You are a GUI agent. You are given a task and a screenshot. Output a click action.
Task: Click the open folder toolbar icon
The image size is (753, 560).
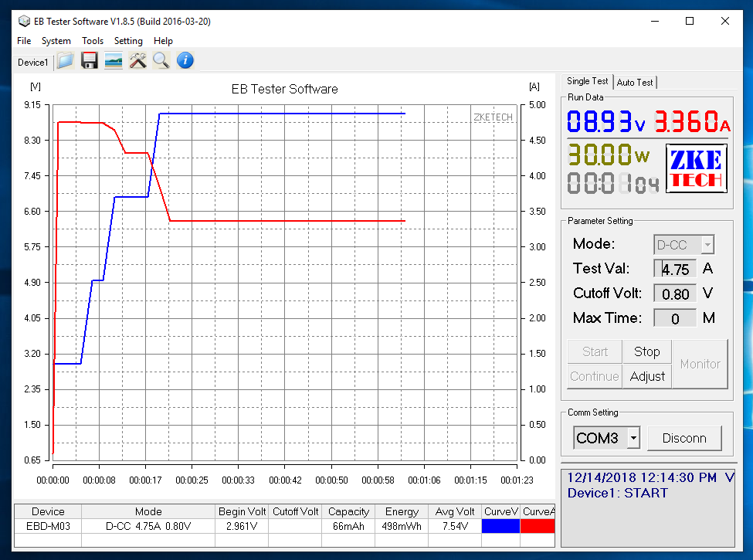66,62
